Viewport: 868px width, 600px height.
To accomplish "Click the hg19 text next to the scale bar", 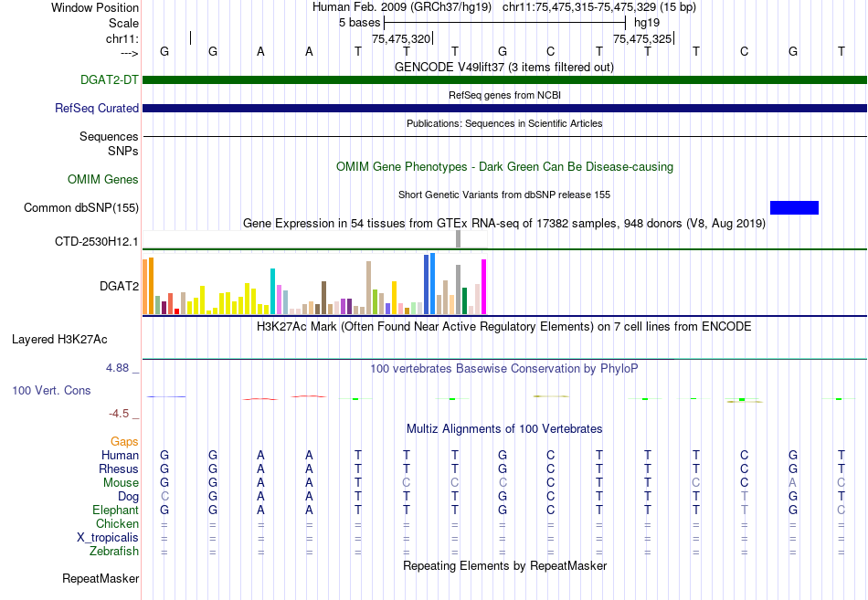I will [x=647, y=23].
